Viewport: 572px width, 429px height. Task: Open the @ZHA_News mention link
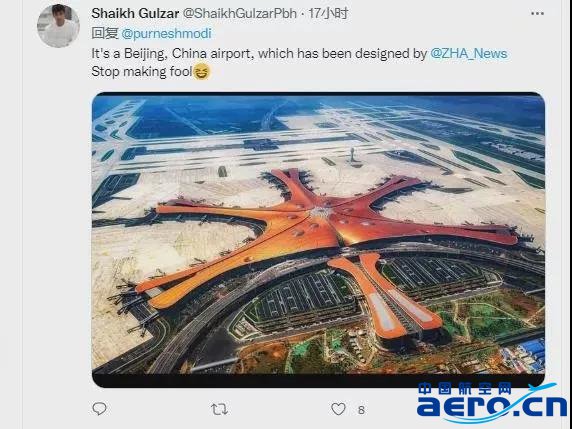tap(469, 54)
